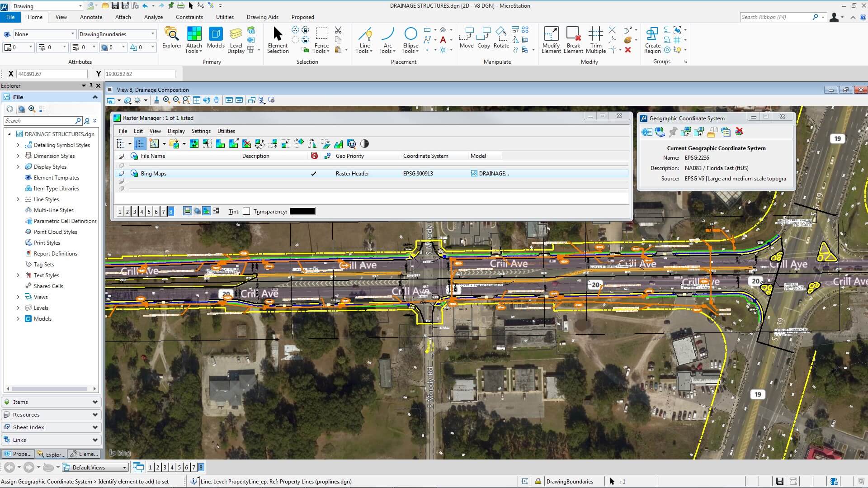The image size is (868, 488).
Task: Expand the Dimension Styles tree node
Action: [x=18, y=156]
